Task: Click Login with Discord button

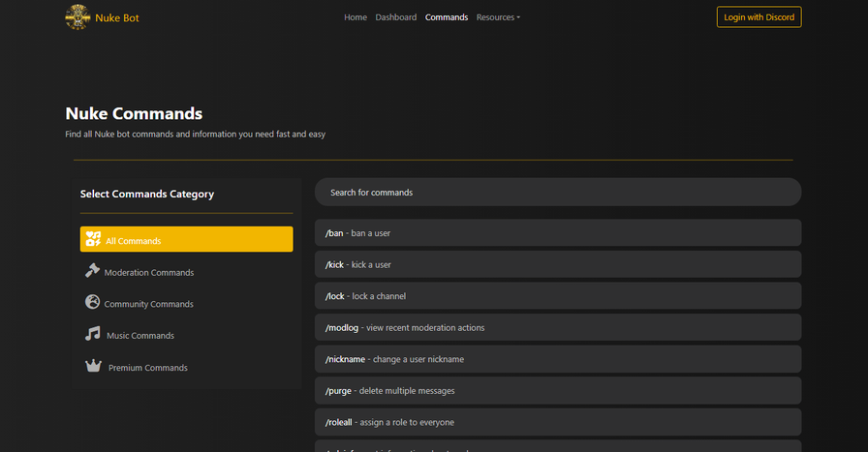Action: pos(759,17)
